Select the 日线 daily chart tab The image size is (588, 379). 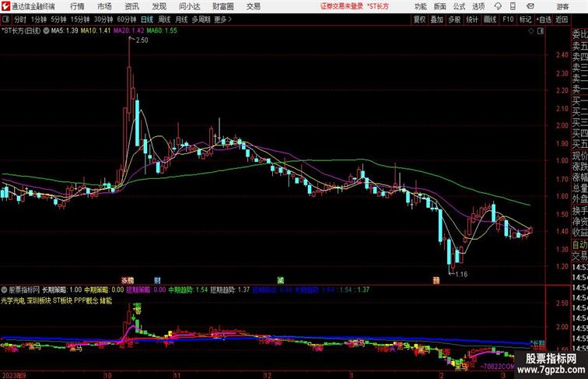[147, 19]
